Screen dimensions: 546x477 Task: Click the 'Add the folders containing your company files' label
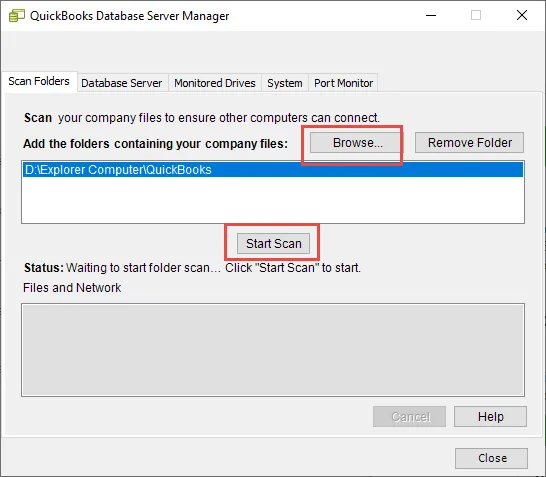tap(156, 143)
